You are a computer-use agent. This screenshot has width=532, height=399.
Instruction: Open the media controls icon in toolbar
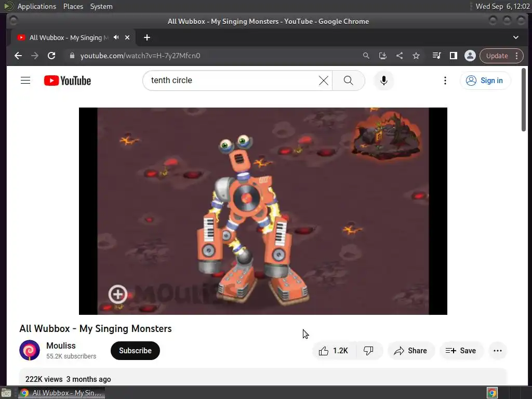pyautogui.click(x=436, y=56)
